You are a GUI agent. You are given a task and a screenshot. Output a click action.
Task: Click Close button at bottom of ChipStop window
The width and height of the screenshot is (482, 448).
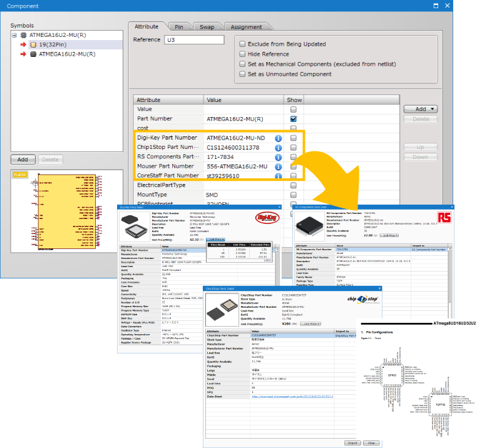(371, 443)
